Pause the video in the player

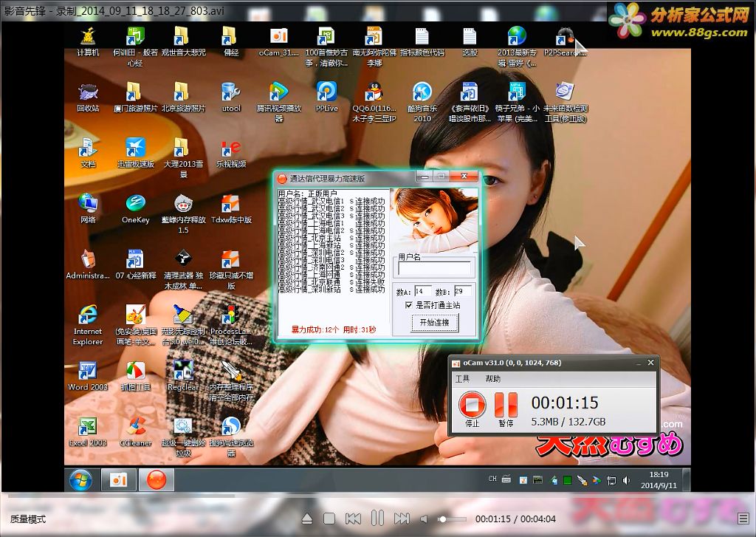[x=377, y=519]
